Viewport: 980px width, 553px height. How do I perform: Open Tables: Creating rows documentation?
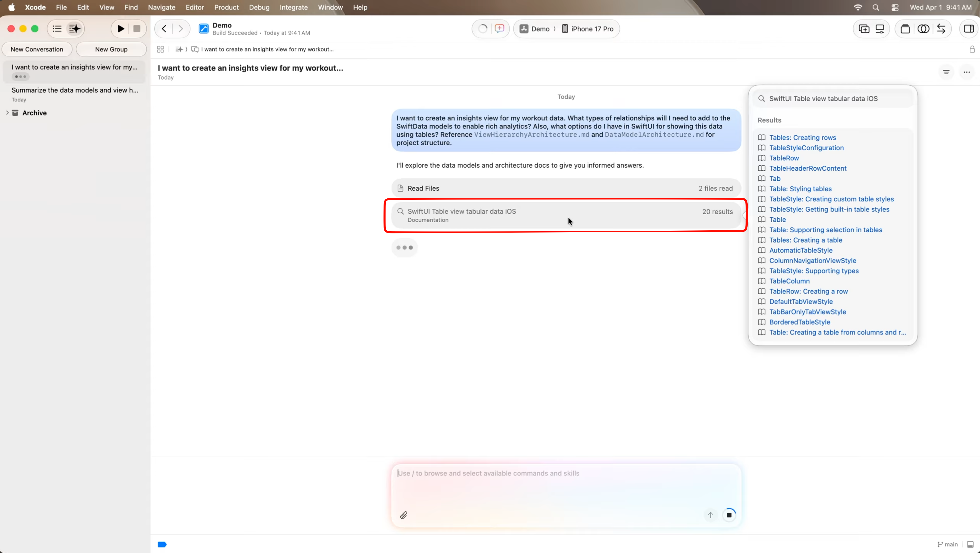pyautogui.click(x=802, y=137)
